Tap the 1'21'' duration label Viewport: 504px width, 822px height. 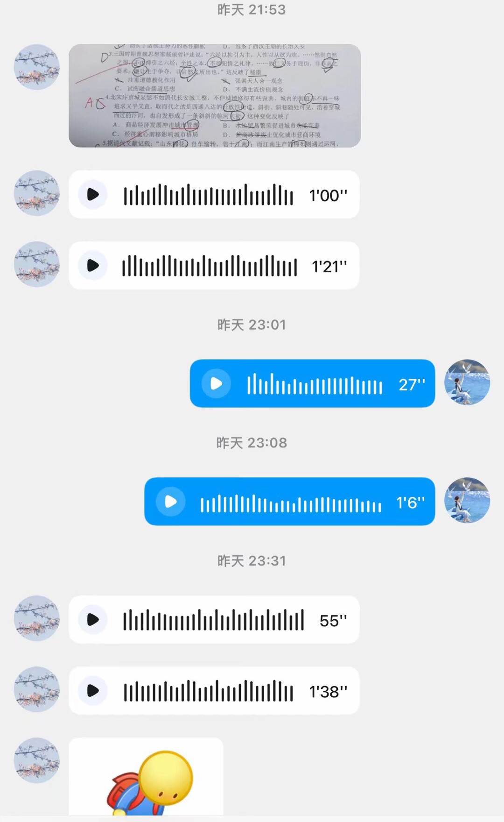329,267
